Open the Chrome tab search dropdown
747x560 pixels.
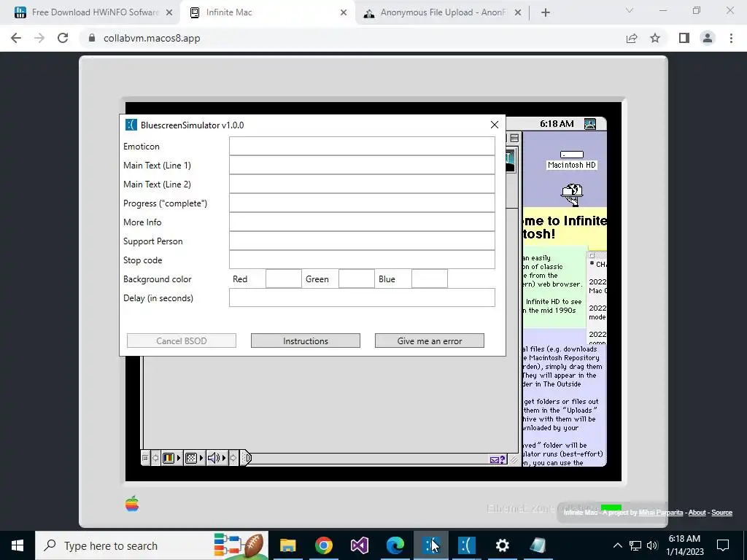pyautogui.click(x=630, y=10)
